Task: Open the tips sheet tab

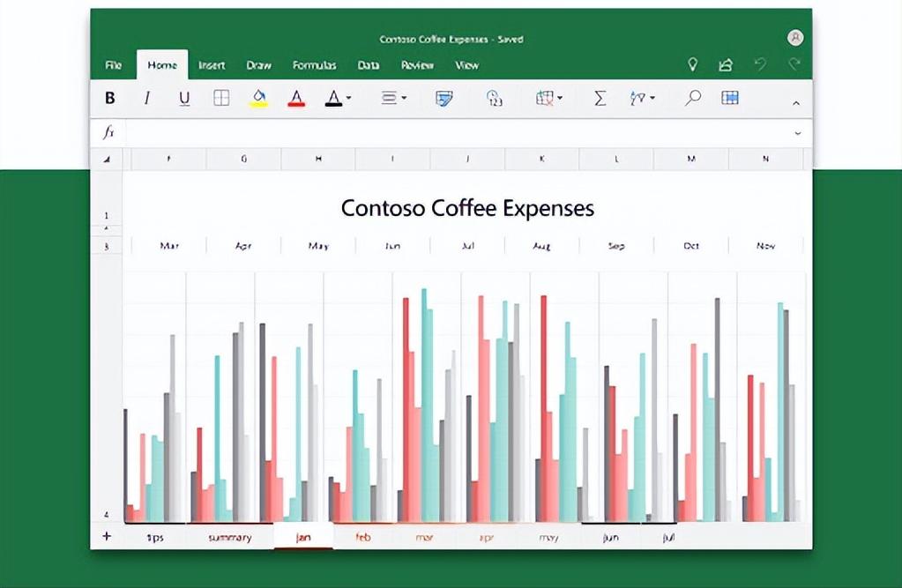Action: pos(155,538)
